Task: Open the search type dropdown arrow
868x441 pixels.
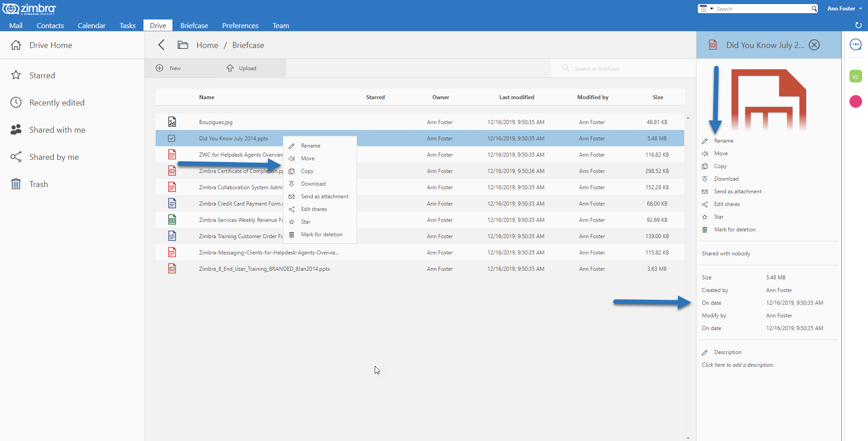Action: click(711, 9)
